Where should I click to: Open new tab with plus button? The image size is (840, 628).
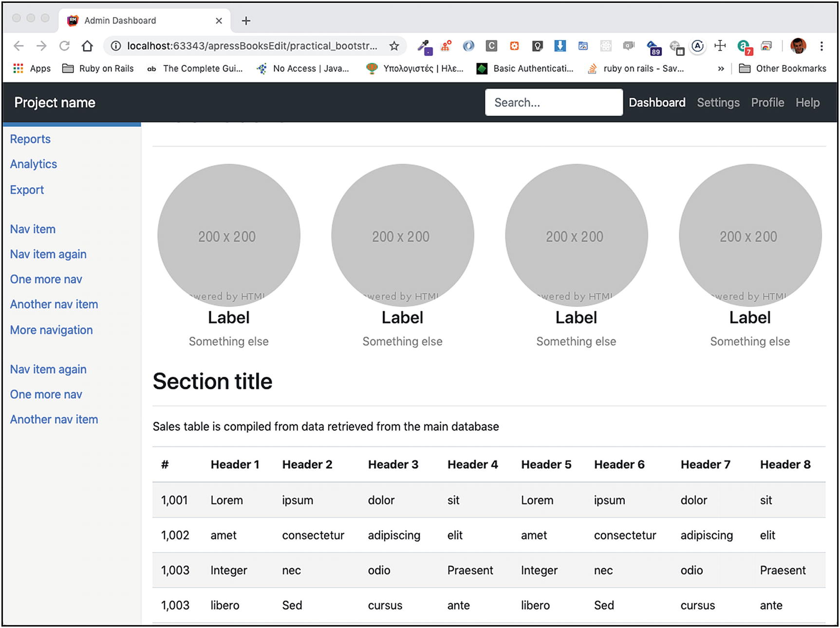pos(246,20)
